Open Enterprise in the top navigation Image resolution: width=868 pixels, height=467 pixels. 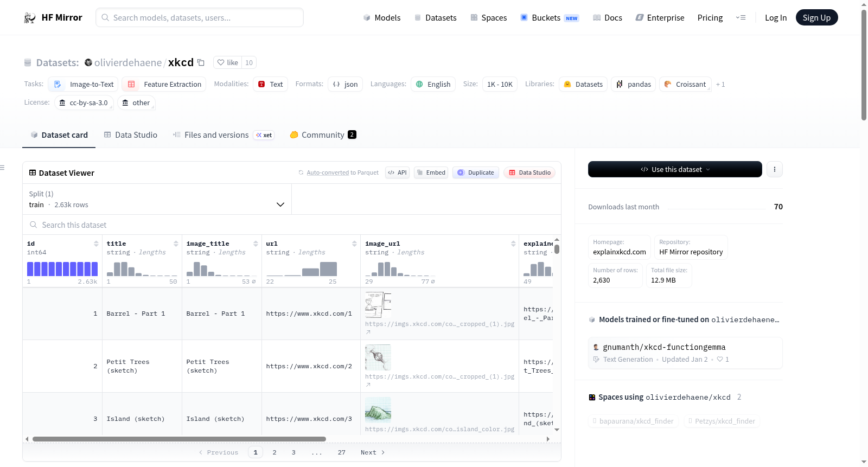click(660, 18)
